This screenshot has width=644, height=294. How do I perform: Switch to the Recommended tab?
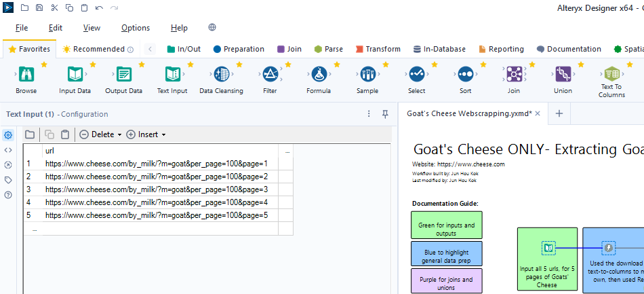(98, 50)
